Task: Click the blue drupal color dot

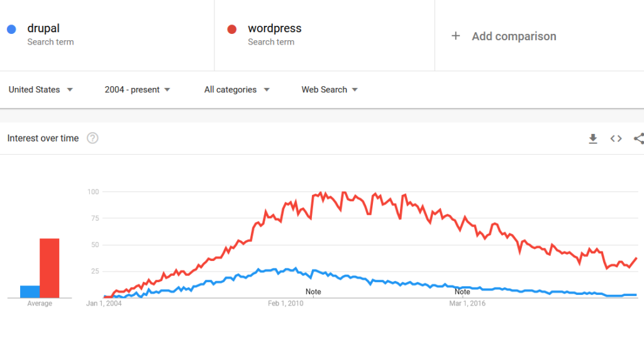Action: [11, 29]
